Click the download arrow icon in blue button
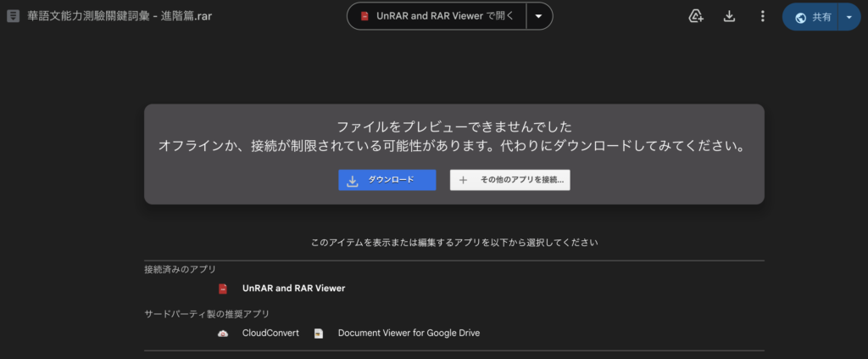The height and width of the screenshot is (359, 868). point(353,180)
